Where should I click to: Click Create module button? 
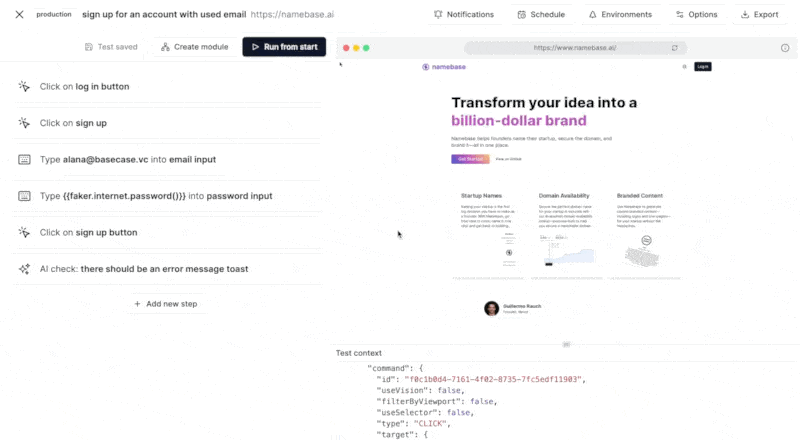click(x=194, y=47)
